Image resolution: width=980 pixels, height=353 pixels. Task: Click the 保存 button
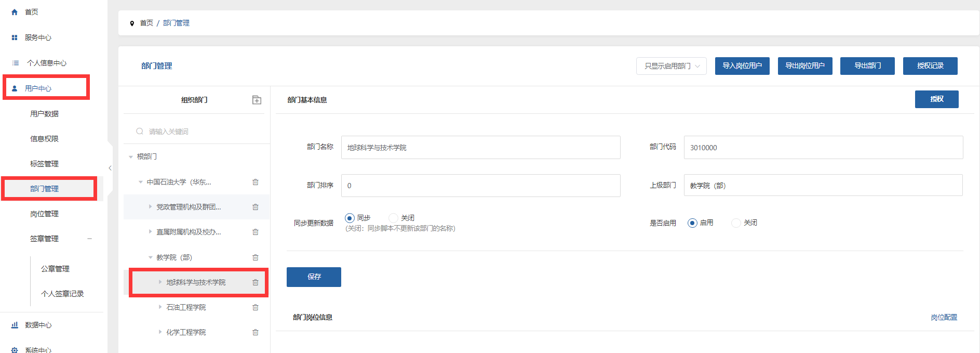tap(314, 277)
